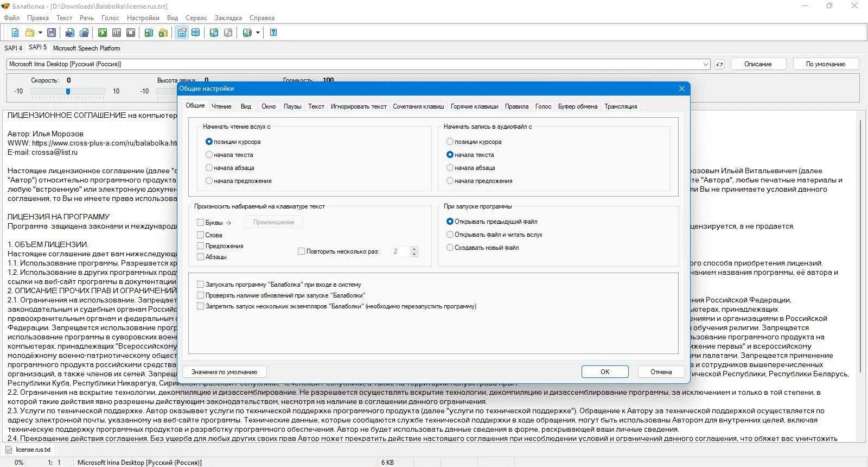Image resolution: width=868 pixels, height=467 pixels.
Task: Click the open book dictionary toolbar icon
Action: [196, 33]
